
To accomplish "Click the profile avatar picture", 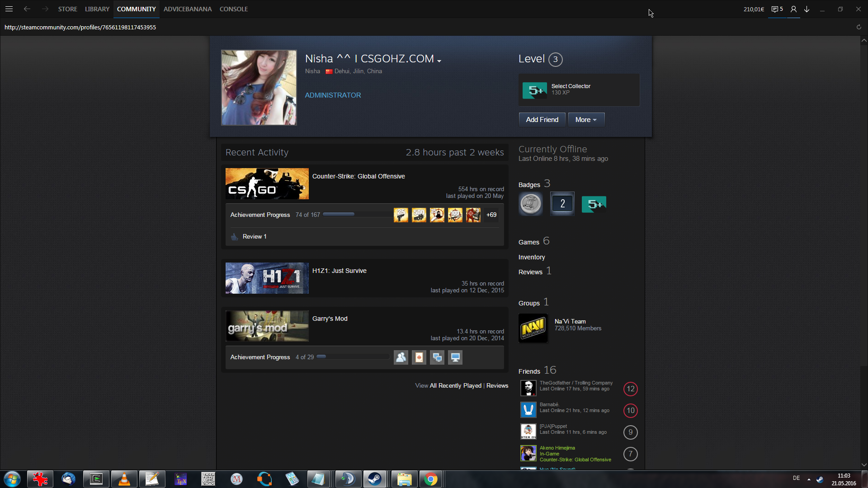I will [259, 88].
